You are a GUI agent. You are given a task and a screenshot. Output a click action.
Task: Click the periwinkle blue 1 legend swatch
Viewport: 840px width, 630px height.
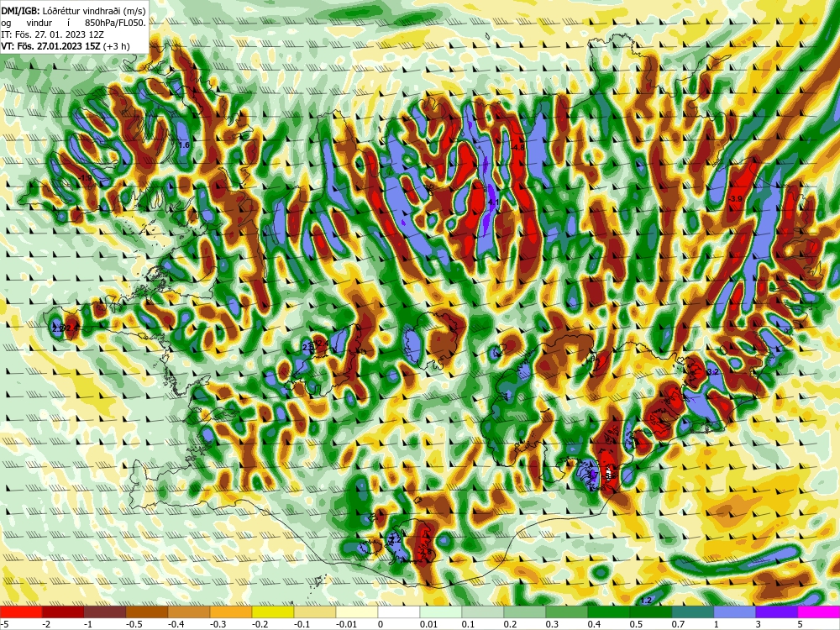735,612
